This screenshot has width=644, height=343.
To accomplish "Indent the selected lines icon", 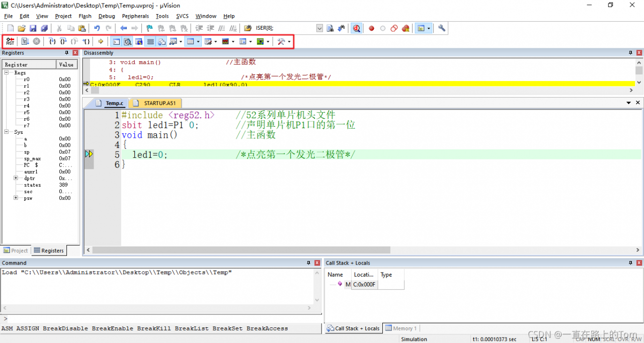I will 199,28.
